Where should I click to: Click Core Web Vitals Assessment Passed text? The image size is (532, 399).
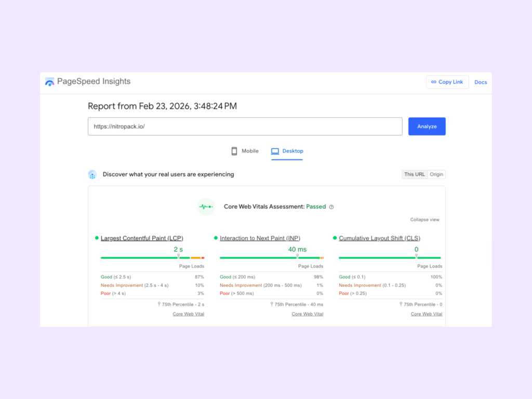click(275, 207)
